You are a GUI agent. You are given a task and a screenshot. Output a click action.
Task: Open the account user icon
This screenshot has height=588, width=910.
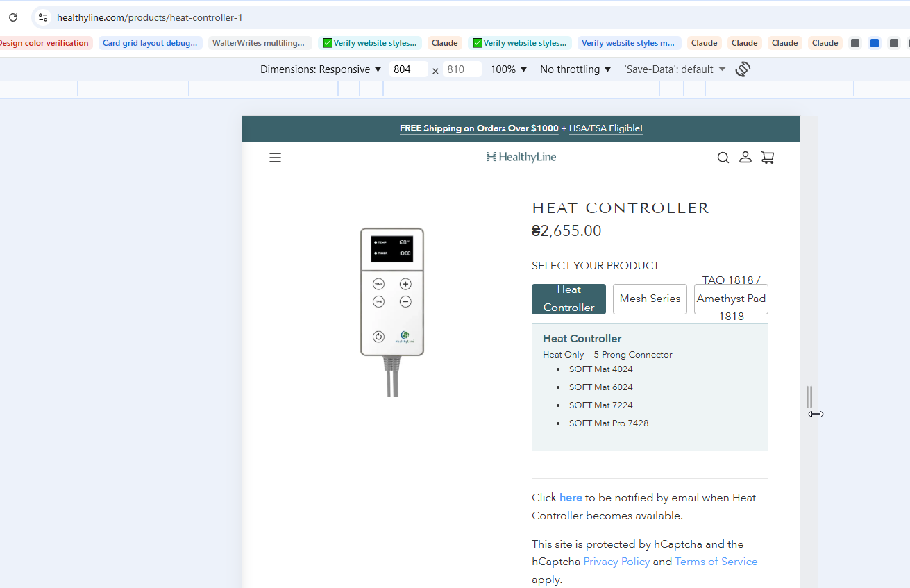pos(745,157)
